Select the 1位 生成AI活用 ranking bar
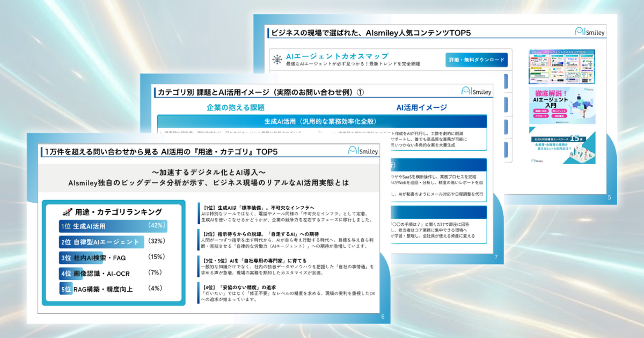The width and height of the screenshot is (644, 338). pos(113,226)
